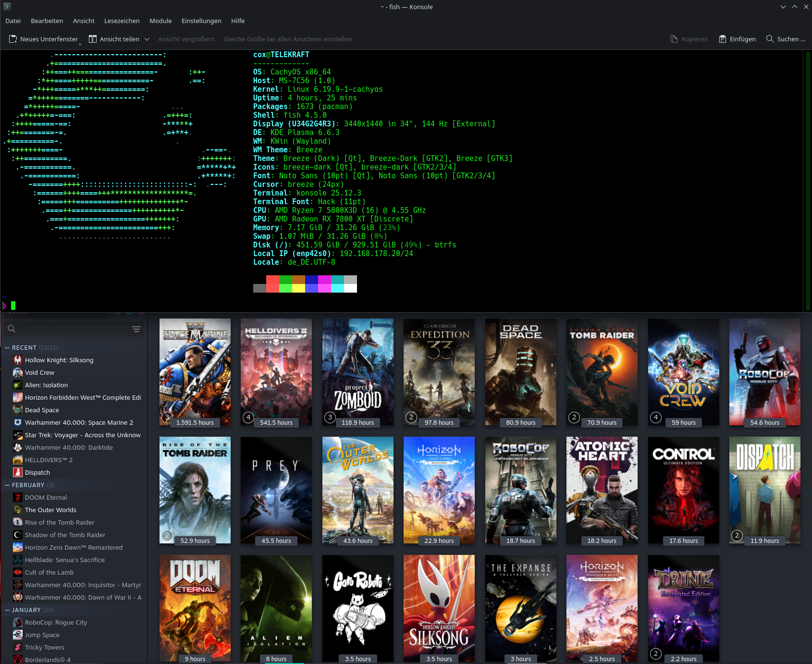Image resolution: width=812 pixels, height=664 pixels.
Task: Click the magnifier icon in Steam's library search
Action: (12, 329)
